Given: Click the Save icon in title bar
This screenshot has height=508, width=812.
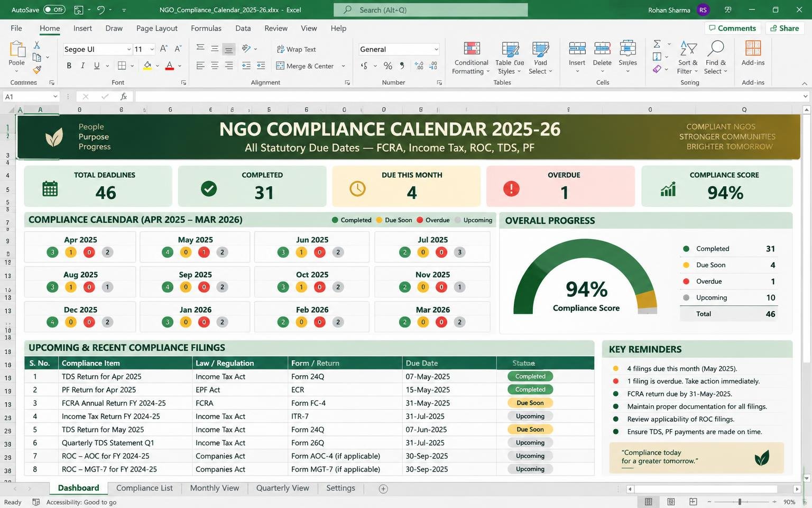Looking at the screenshot, I should tap(78, 10).
